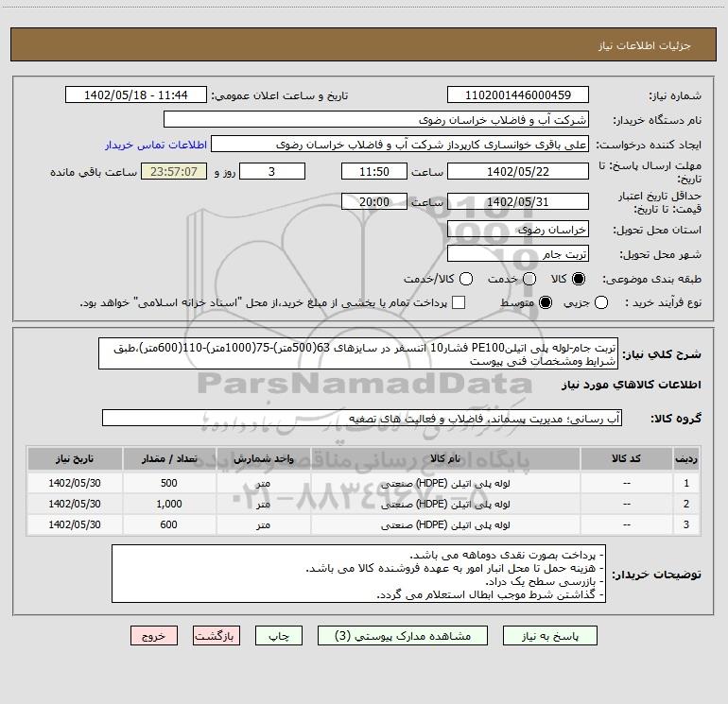Click the request creator name field
Viewport: 728px width, 704px height.
pos(400,145)
